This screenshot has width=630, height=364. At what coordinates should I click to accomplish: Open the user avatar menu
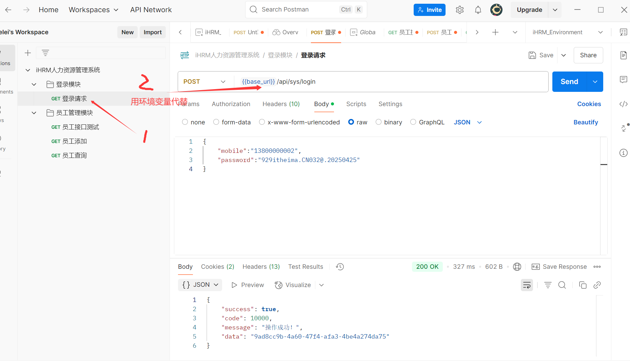pos(496,10)
